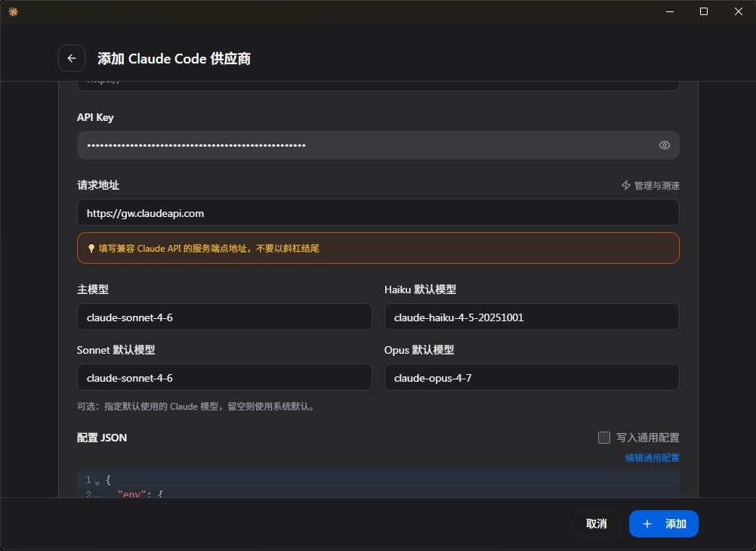The height and width of the screenshot is (551, 756).
Task: Click the JSON editor first line brace
Action: (108, 480)
